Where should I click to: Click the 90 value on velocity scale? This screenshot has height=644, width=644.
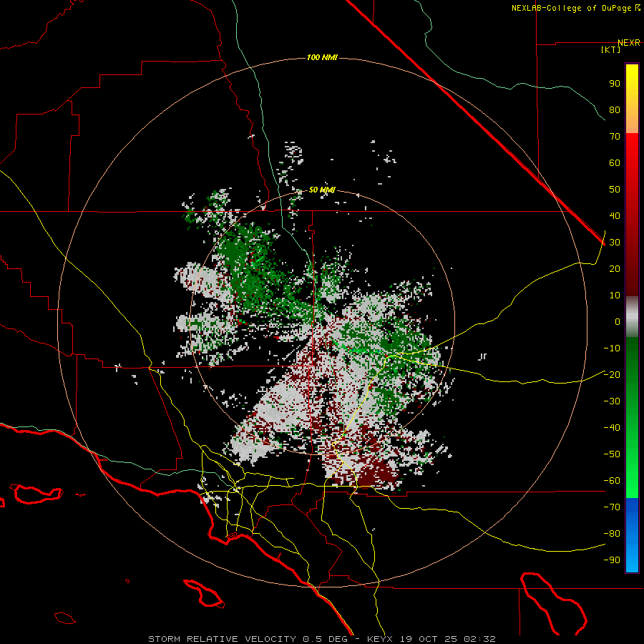click(615, 84)
